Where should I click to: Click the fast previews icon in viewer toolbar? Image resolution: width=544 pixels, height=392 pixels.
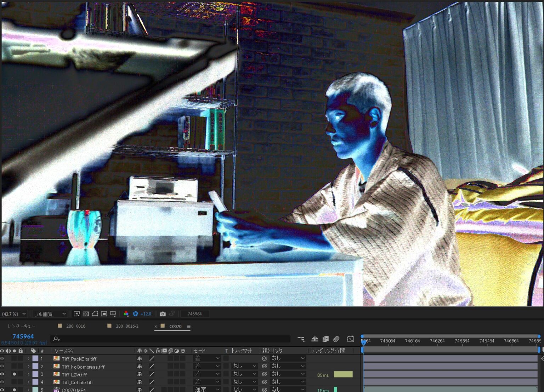point(76,314)
